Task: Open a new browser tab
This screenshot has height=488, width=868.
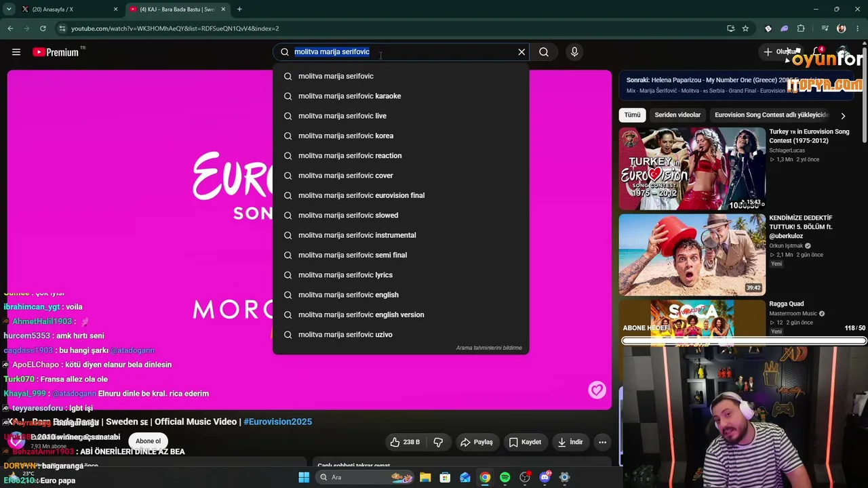Action: (x=239, y=9)
